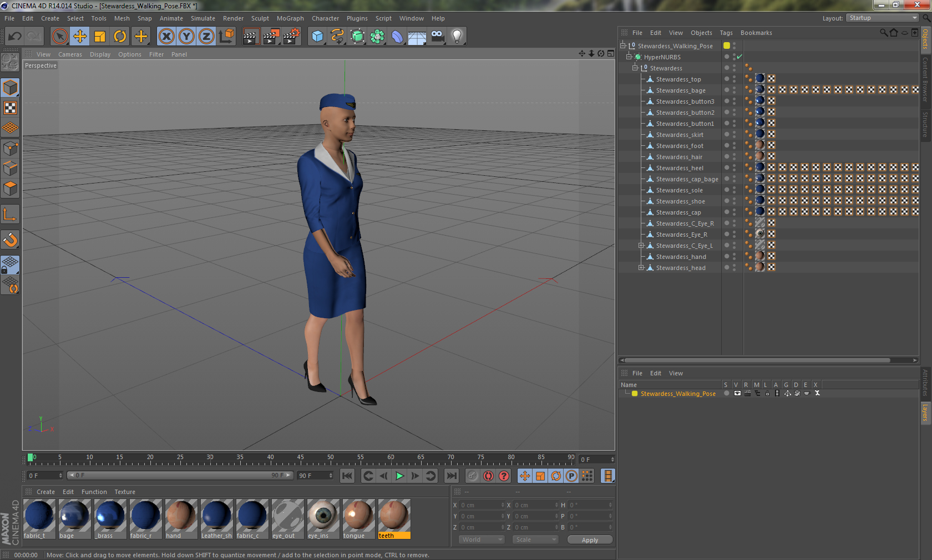This screenshot has height=560, width=932.
Task: Switch to Model mode
Action: (x=10, y=88)
